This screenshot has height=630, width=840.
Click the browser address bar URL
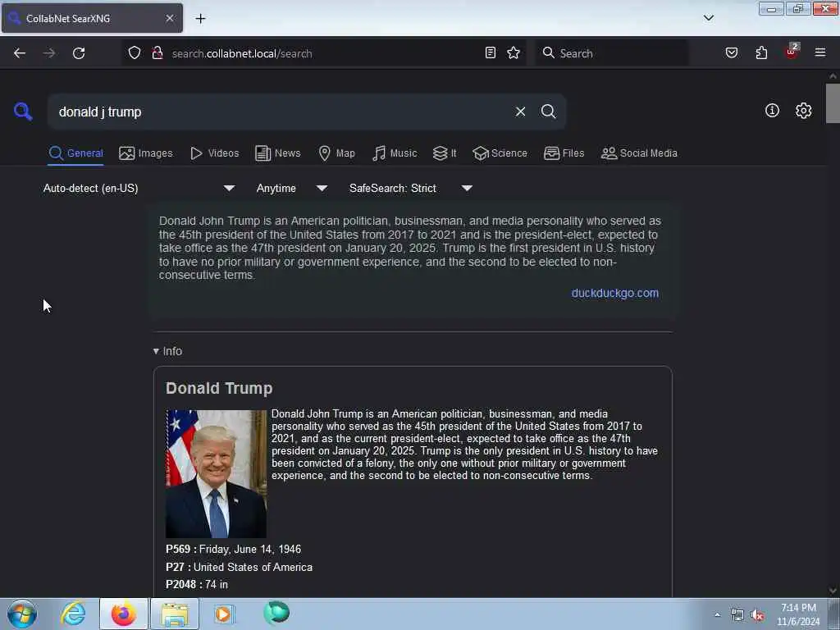[242, 53]
